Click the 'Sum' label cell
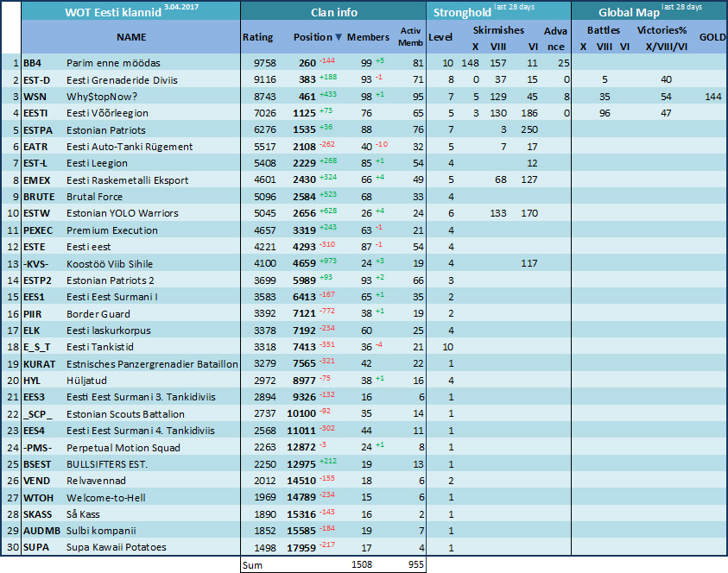 pyautogui.click(x=252, y=564)
